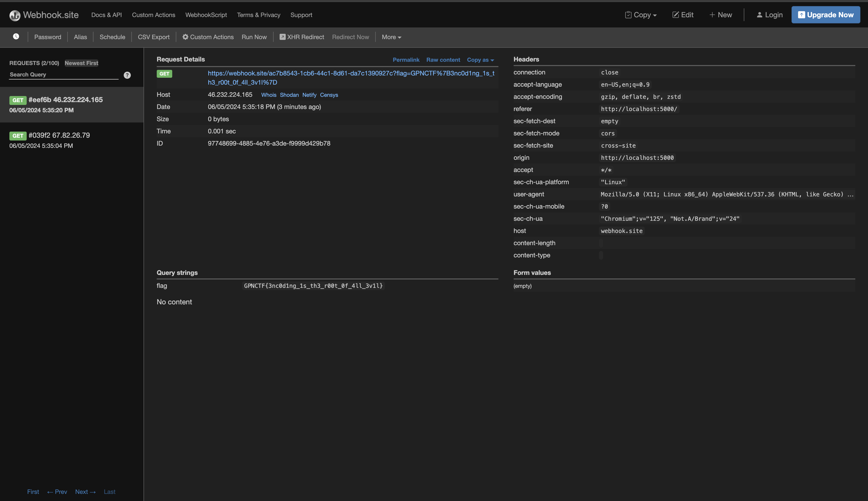
Task: Click the sec-ch-ua header value
Action: pos(670,218)
